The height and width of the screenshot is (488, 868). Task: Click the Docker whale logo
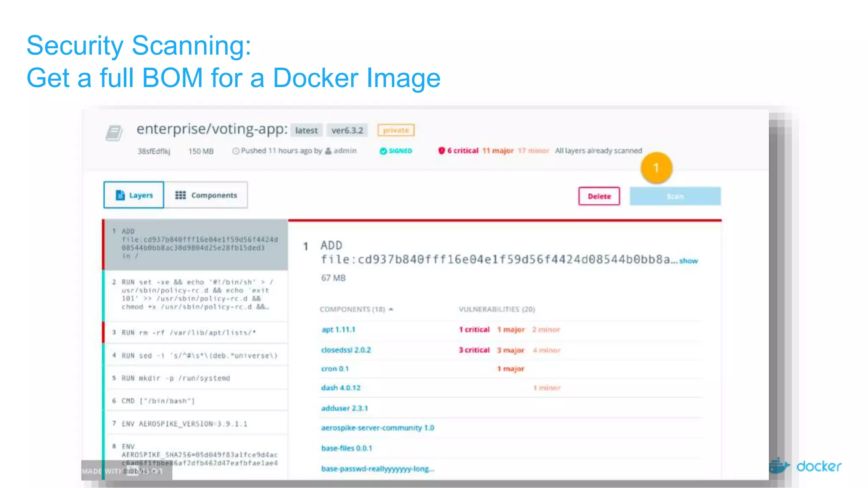click(779, 466)
